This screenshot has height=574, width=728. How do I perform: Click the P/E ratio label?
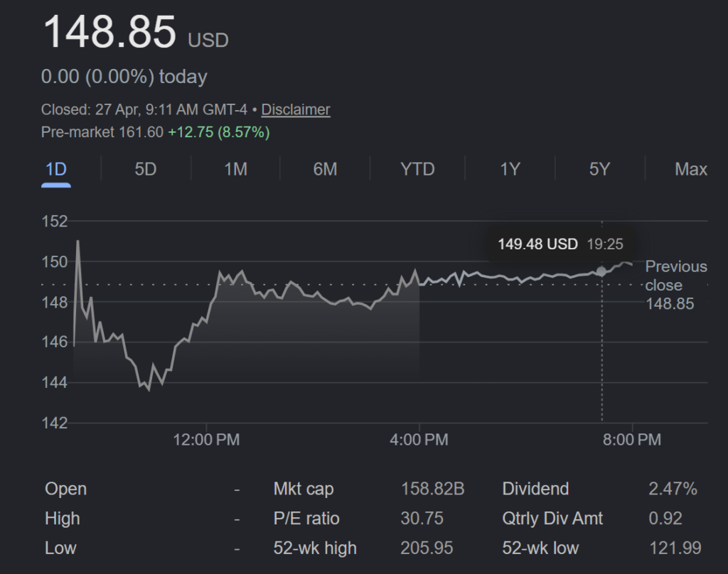[306, 519]
